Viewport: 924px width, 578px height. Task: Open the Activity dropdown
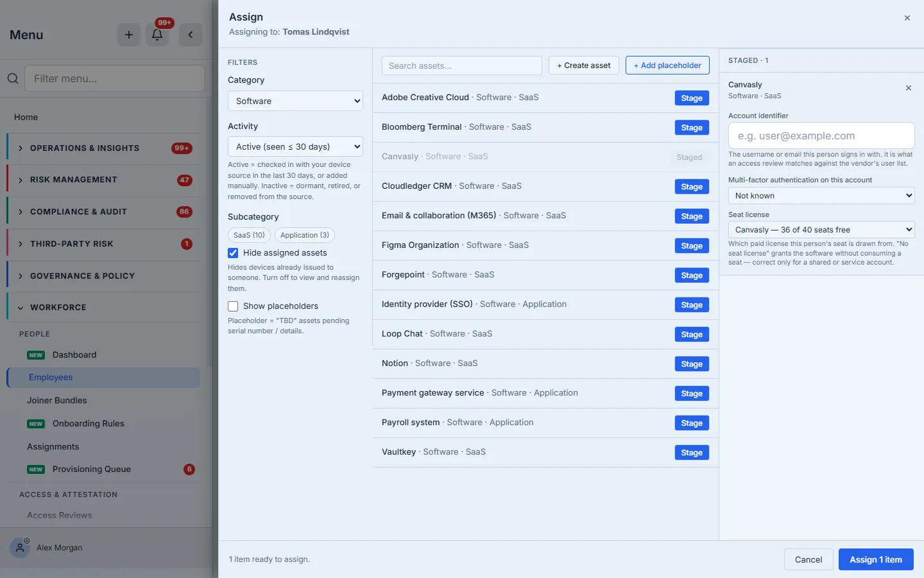pyautogui.click(x=295, y=146)
